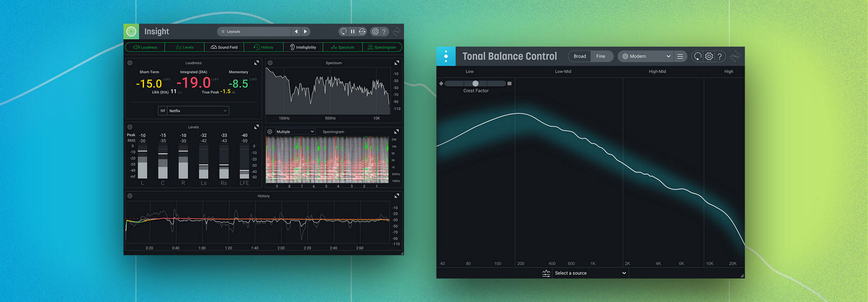Click the Insight green logo icon
Viewport: 868px width, 302px height.
[x=131, y=31]
